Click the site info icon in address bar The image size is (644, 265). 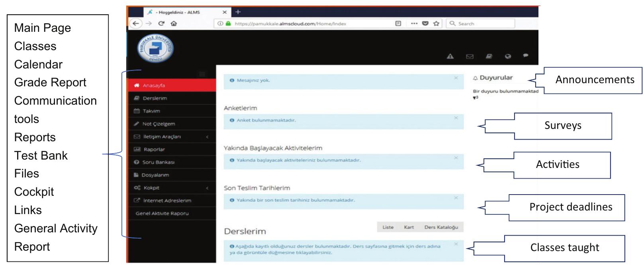click(x=220, y=23)
